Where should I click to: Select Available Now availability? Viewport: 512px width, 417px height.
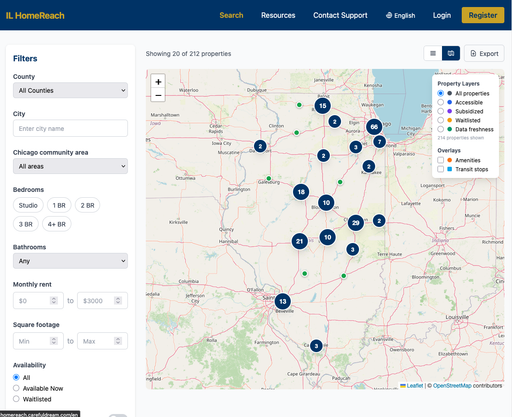point(16,388)
